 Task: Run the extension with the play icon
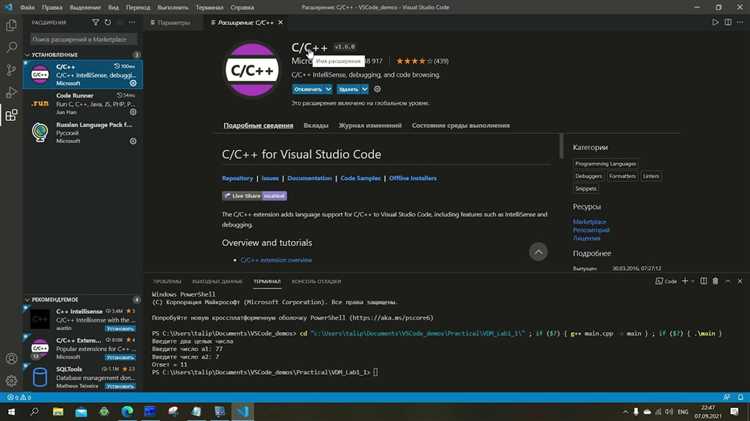715,22
